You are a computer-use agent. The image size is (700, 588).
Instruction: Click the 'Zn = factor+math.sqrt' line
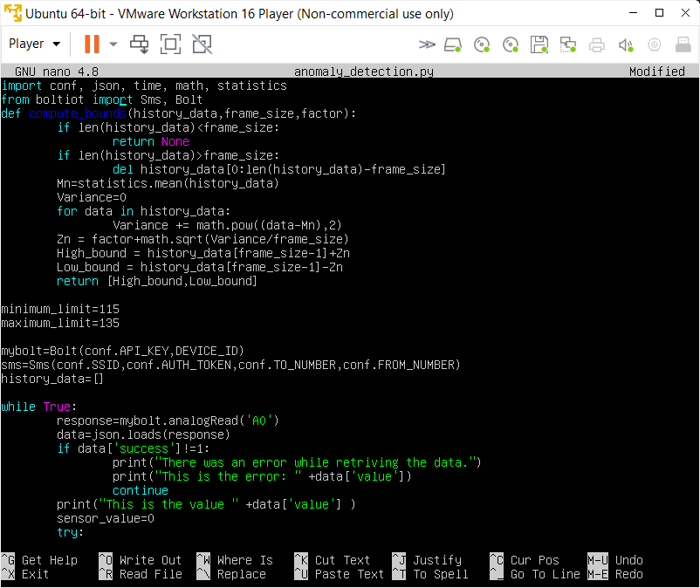tap(202, 239)
